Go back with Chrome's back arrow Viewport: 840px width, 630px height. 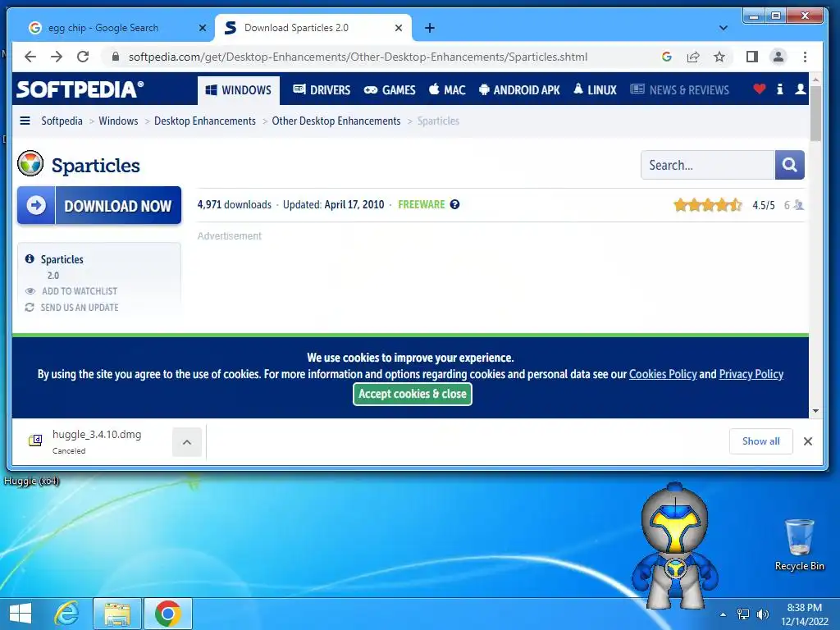click(x=30, y=57)
